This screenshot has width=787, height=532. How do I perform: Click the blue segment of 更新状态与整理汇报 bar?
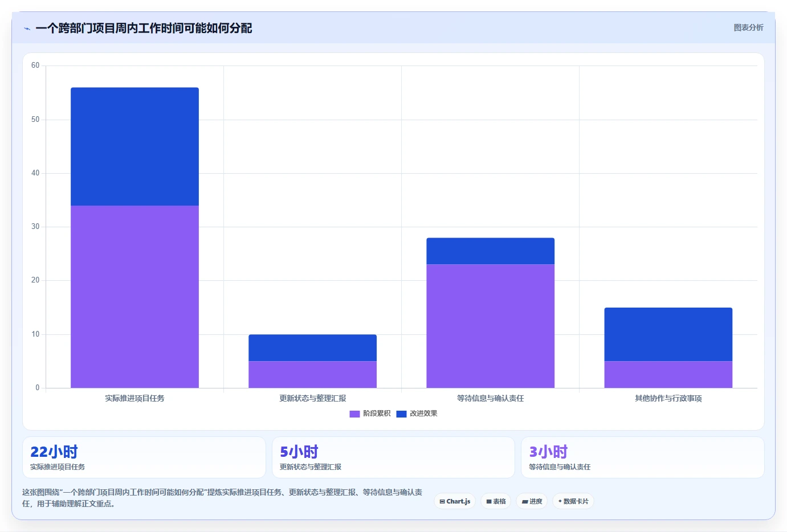coord(312,348)
